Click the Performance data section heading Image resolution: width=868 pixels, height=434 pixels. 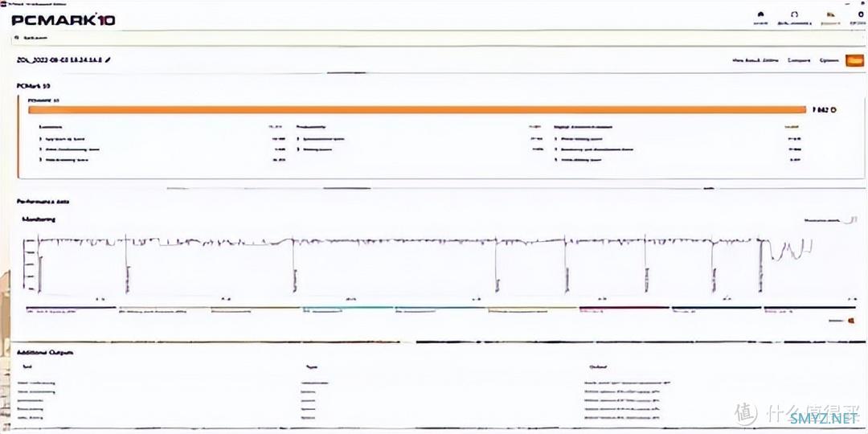click(43, 202)
